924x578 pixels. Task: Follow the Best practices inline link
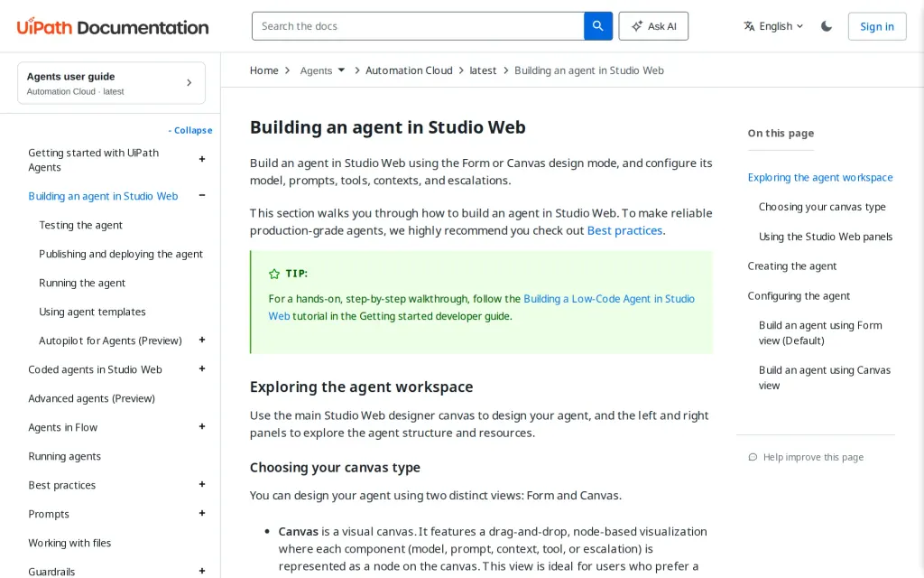[x=624, y=230]
